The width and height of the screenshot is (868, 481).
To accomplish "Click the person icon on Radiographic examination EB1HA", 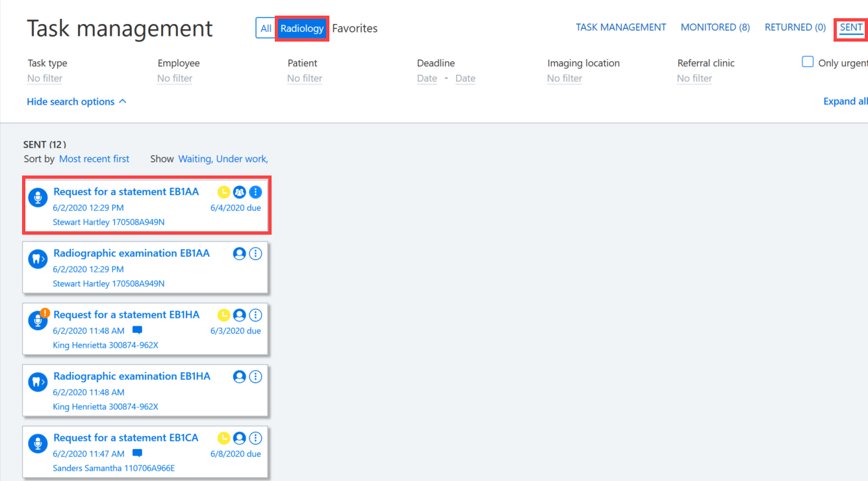I will (240, 377).
